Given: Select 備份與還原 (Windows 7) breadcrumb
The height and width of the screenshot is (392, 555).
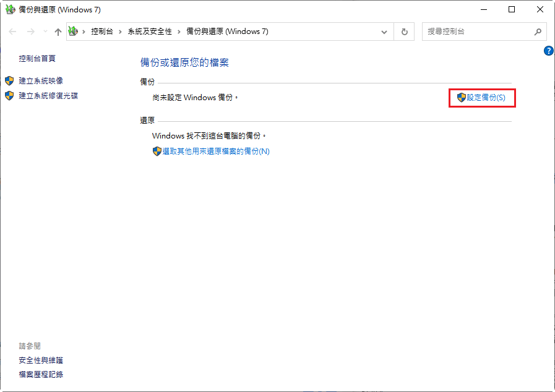Looking at the screenshot, I should click(227, 32).
